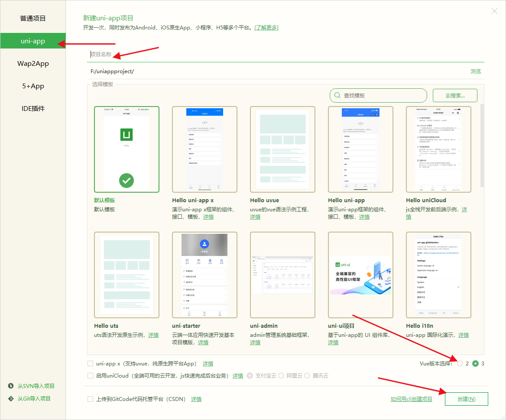Screen dimensions: 506x420
Task: Open 详情 link next to 启用uniCloud
Action: (238, 376)
